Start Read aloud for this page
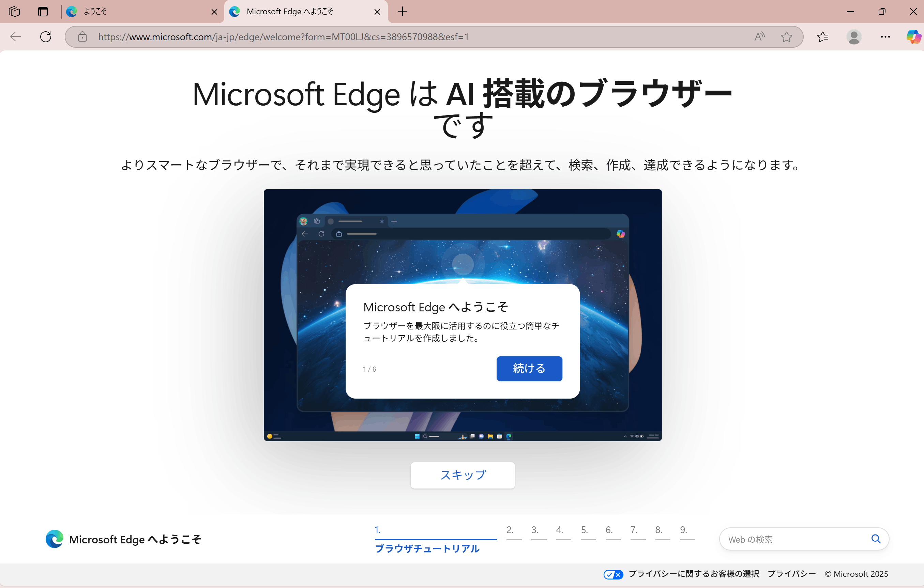Screen dimensions: 924x588 [759, 37]
